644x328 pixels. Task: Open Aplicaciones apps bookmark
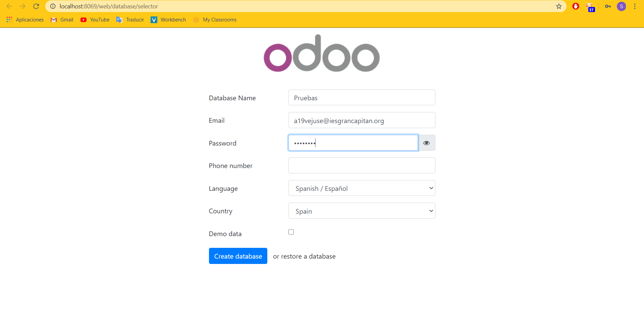point(25,20)
